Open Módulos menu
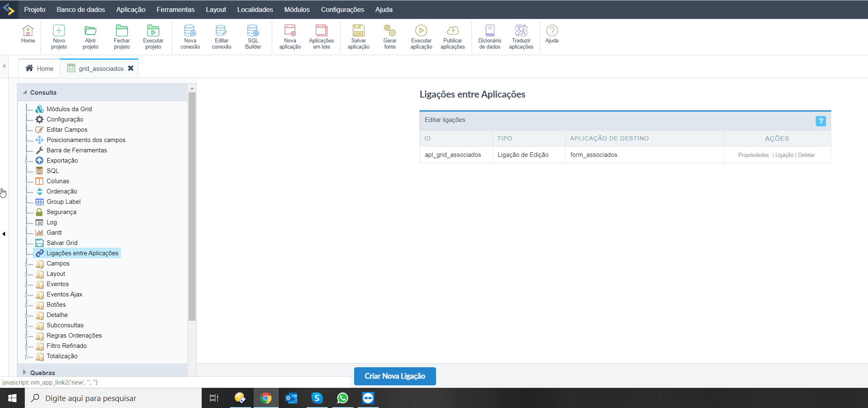 (297, 9)
